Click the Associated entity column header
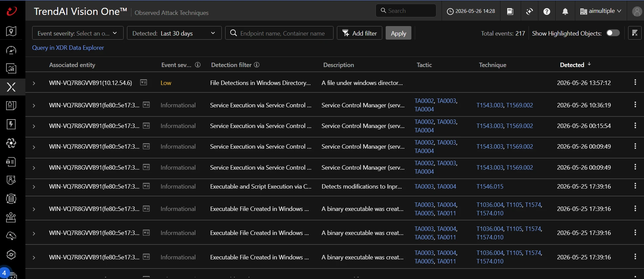 [x=72, y=65]
